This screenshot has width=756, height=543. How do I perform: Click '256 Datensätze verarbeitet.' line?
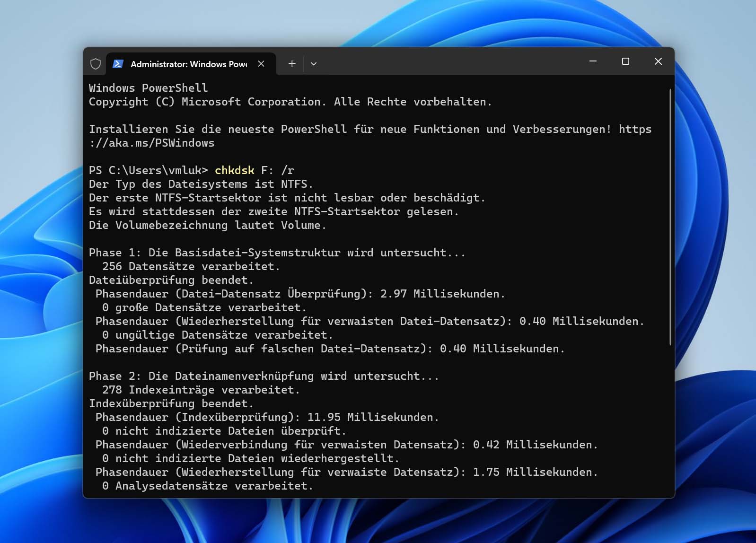[x=191, y=266]
